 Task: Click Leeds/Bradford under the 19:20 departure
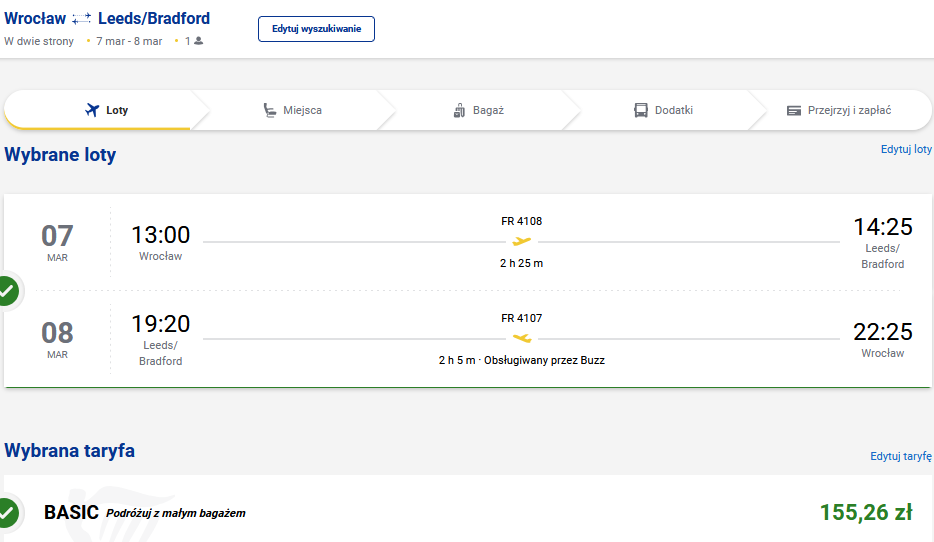click(x=161, y=353)
